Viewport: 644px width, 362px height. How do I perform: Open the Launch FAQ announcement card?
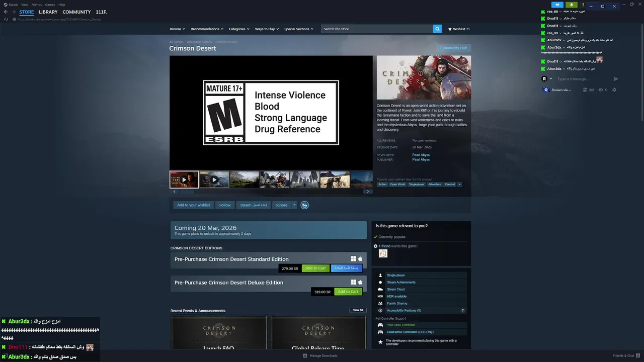point(218,333)
